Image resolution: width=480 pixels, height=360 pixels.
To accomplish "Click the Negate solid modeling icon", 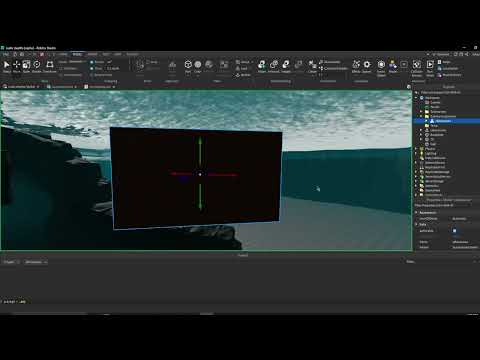I will click(x=286, y=66).
